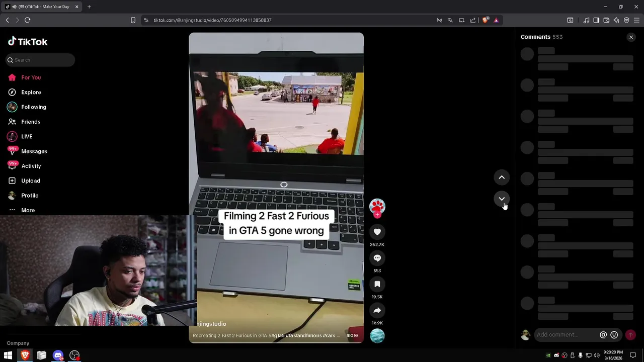644x362 pixels.
Task: Open the Leo AI sparkle icon
Action: point(616,20)
